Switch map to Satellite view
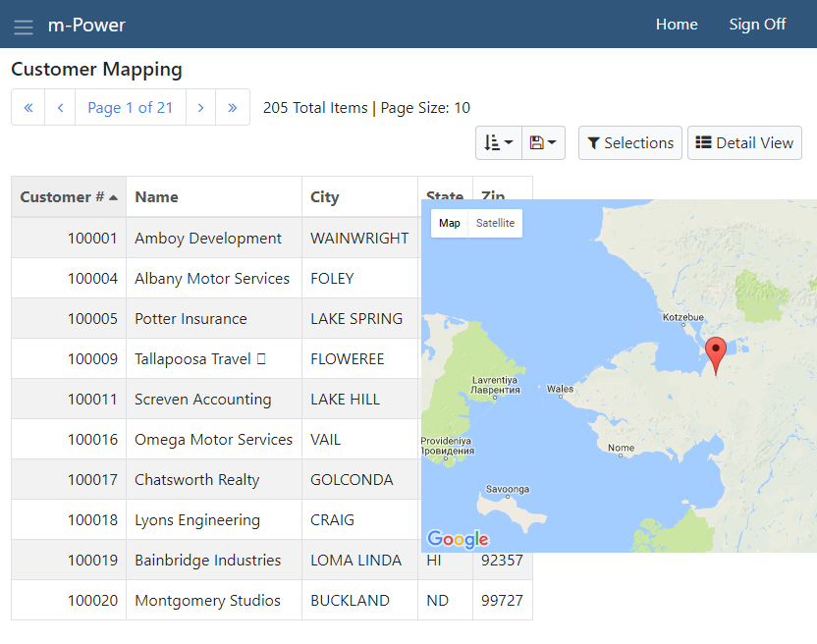 (495, 223)
